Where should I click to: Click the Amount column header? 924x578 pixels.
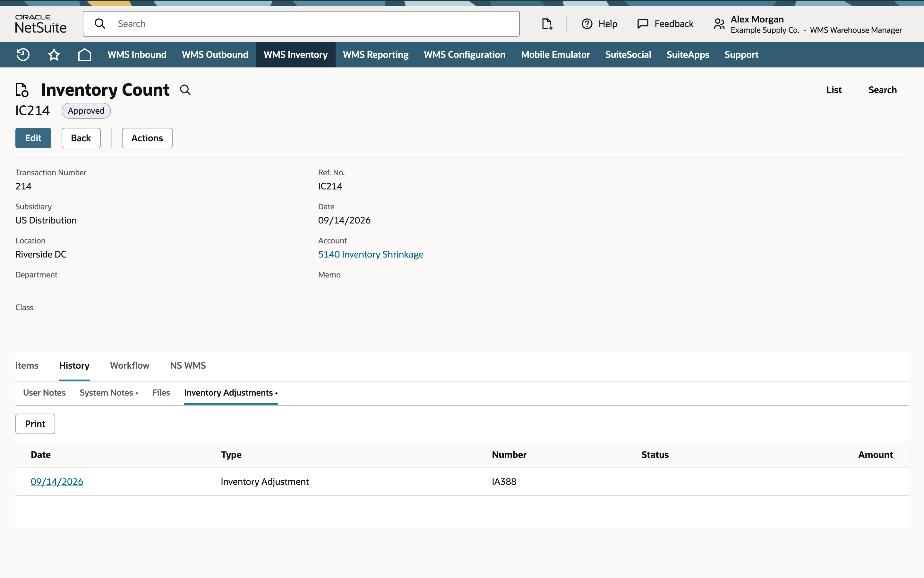coord(876,455)
